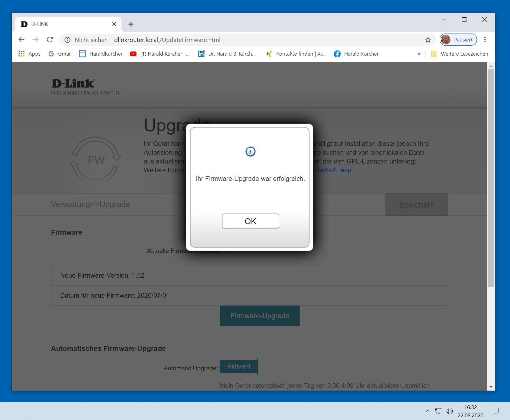Open the LinkedIn Dr. Harald B. Karch bookmark
Screen dimensions: 510x420
(x=227, y=54)
